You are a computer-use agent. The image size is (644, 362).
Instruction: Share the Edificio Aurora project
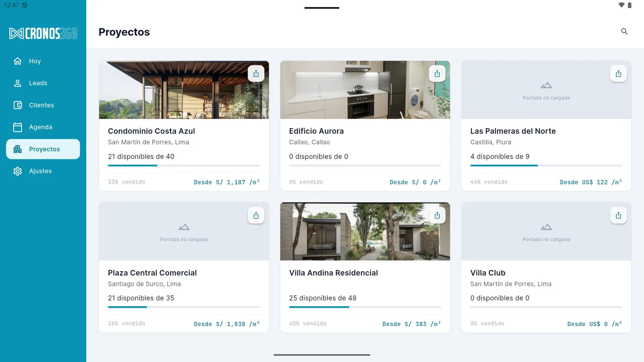coord(437,74)
